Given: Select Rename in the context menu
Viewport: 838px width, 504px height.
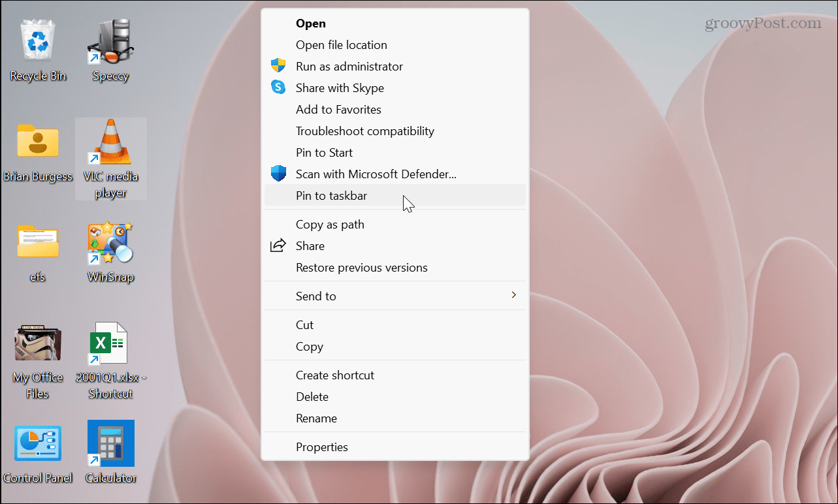Looking at the screenshot, I should (x=395, y=418).
